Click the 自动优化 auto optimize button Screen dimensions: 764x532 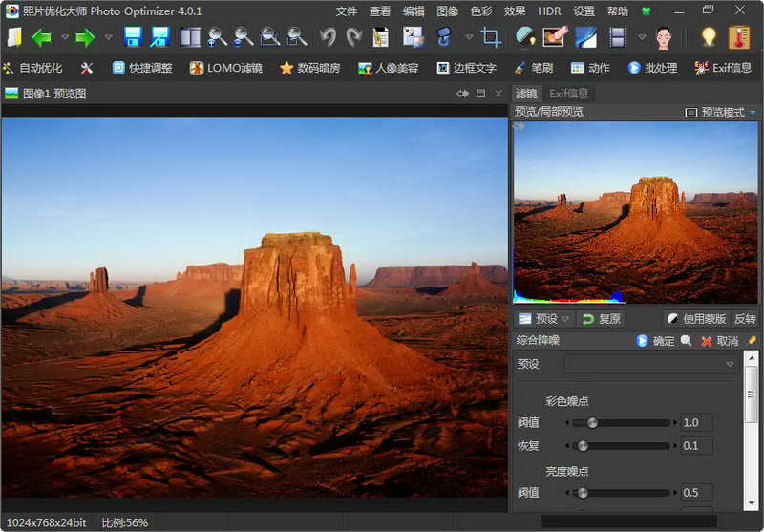pyautogui.click(x=34, y=68)
